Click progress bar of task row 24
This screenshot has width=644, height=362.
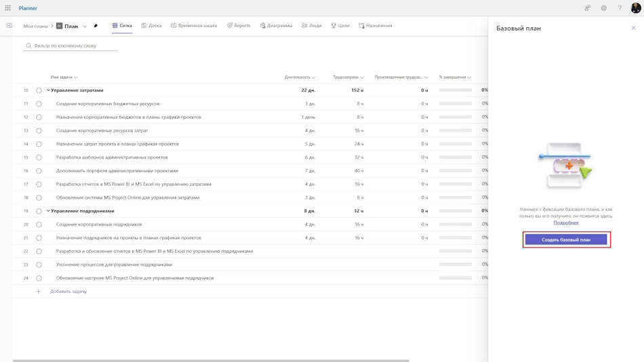pos(455,278)
